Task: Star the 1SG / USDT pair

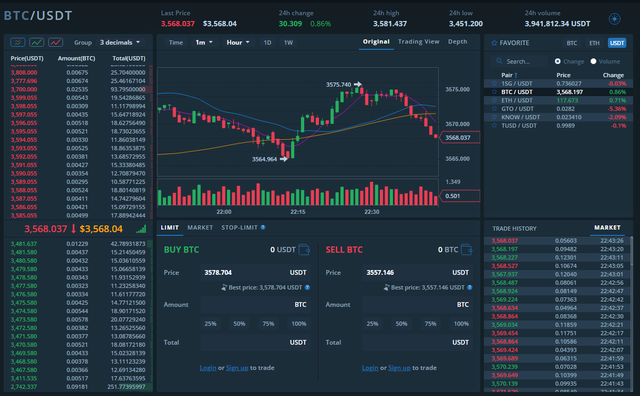Action: tap(494, 83)
